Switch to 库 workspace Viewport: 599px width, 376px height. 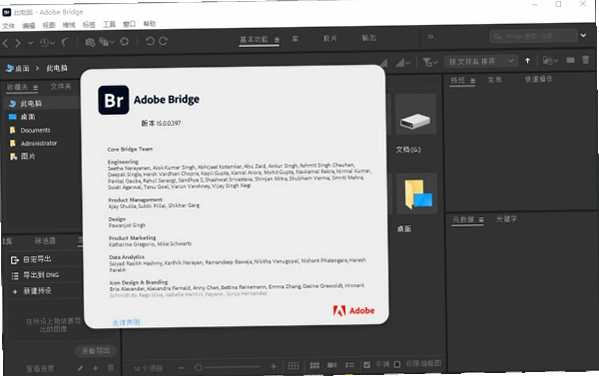pos(295,39)
